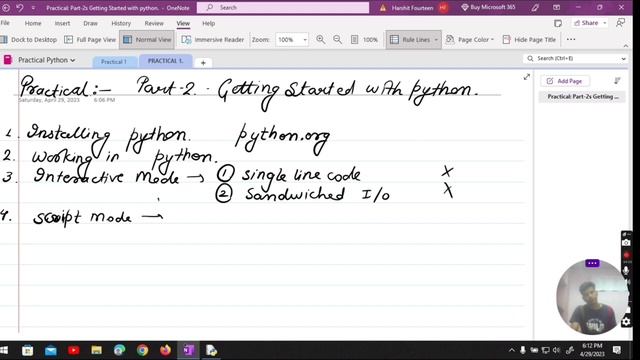This screenshot has height=360, width=640.
Task: Open the History ribbon tab
Action: point(121,23)
